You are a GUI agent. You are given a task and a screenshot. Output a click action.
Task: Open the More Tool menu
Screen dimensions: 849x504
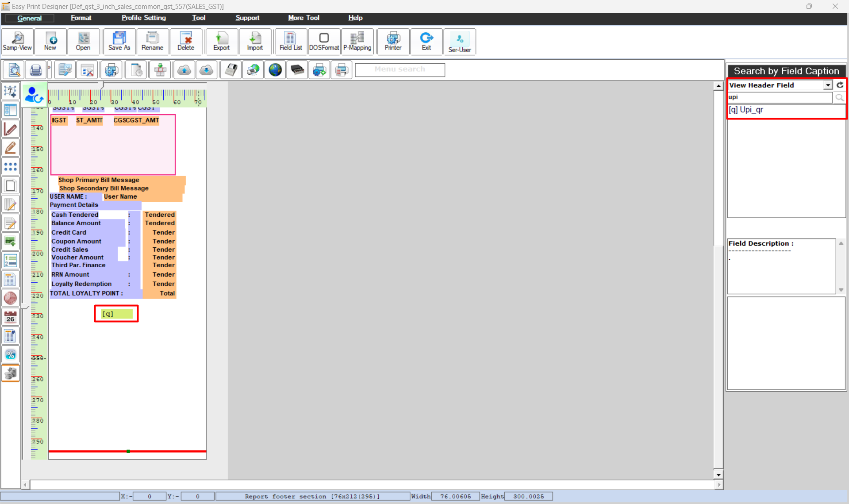point(303,18)
